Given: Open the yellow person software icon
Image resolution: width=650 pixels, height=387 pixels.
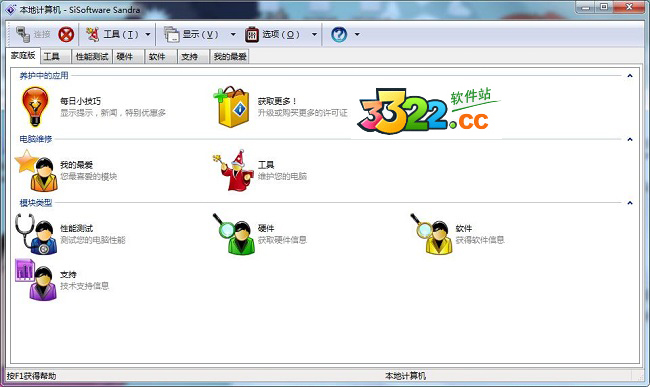Looking at the screenshot, I should [x=432, y=234].
